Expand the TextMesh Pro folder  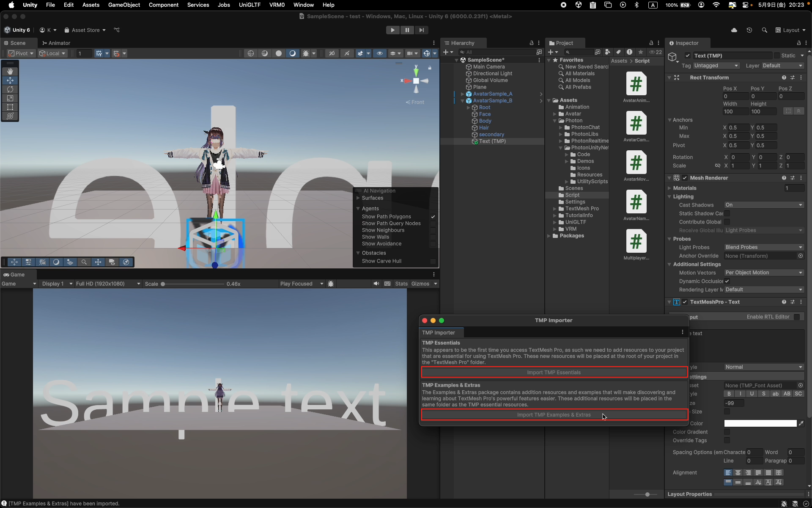pos(555,209)
